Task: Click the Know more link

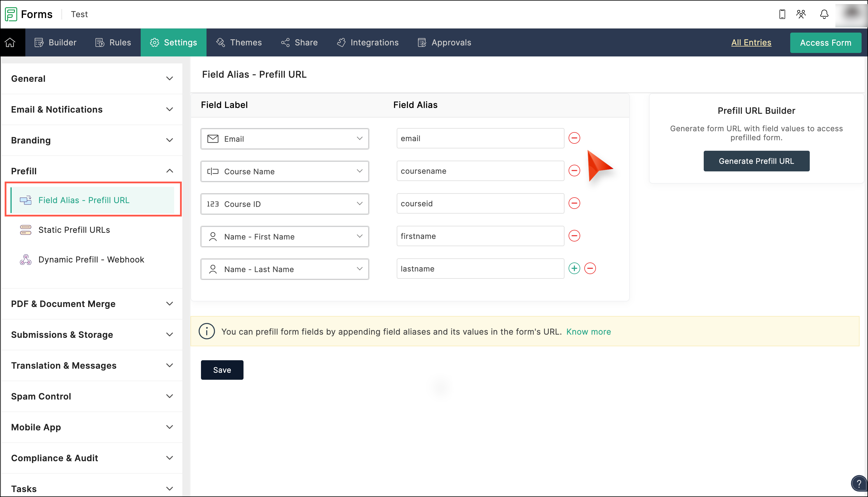Action: [x=588, y=332]
